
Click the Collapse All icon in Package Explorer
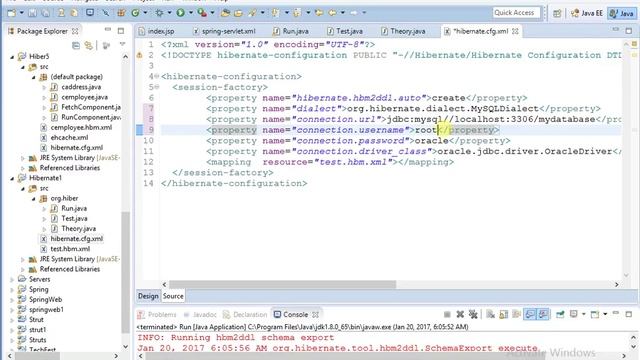click(x=76, y=45)
